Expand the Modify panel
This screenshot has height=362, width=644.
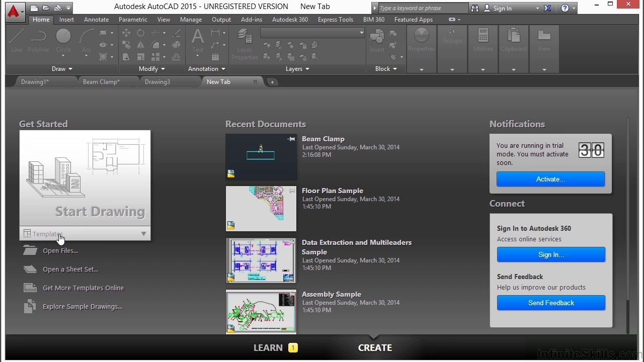tap(151, 69)
